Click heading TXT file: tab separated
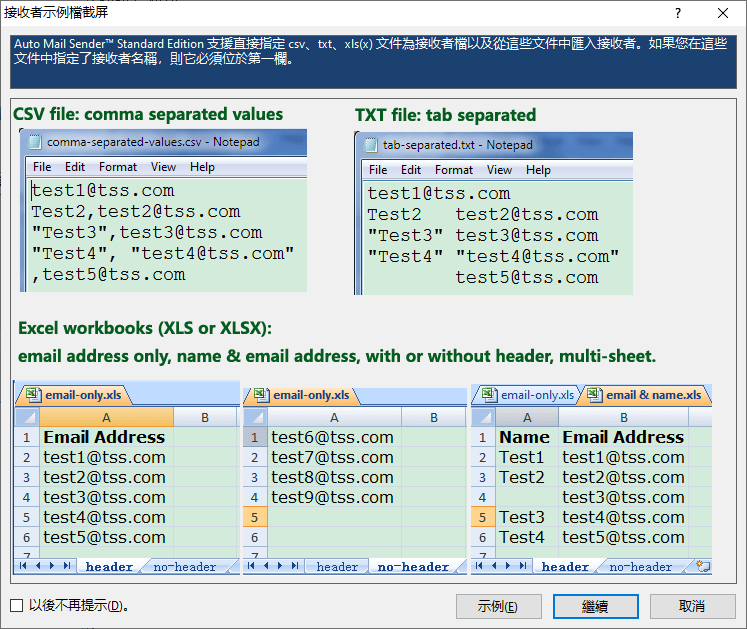Viewport: 747px width, 629px height. 445,115
